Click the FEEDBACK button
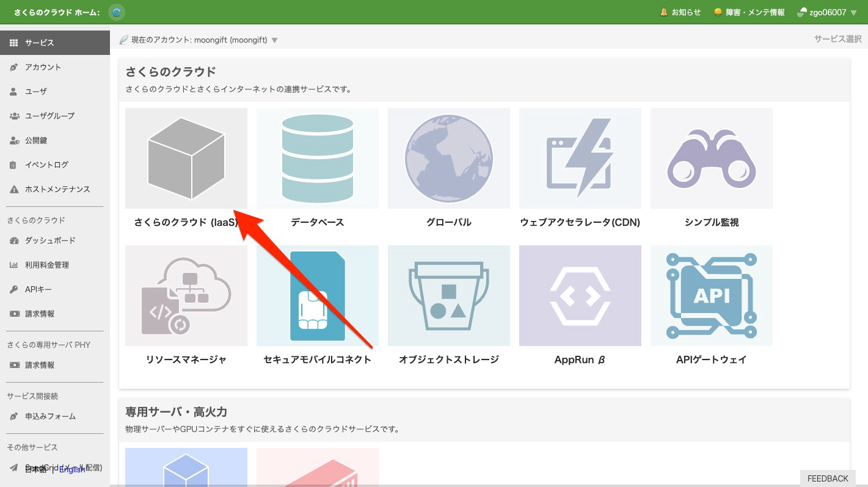Viewport: 868px width, 487px height. click(x=828, y=478)
